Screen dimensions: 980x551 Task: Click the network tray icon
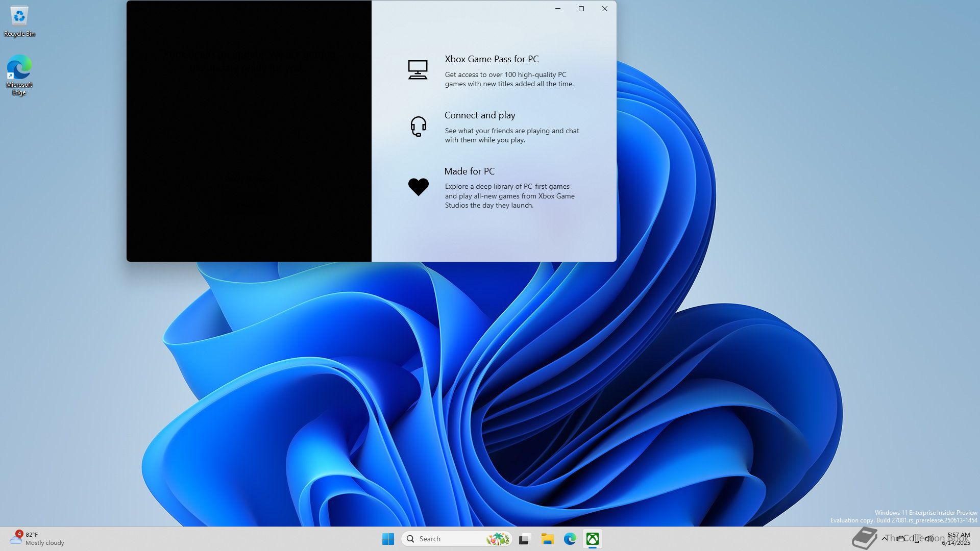[917, 538]
